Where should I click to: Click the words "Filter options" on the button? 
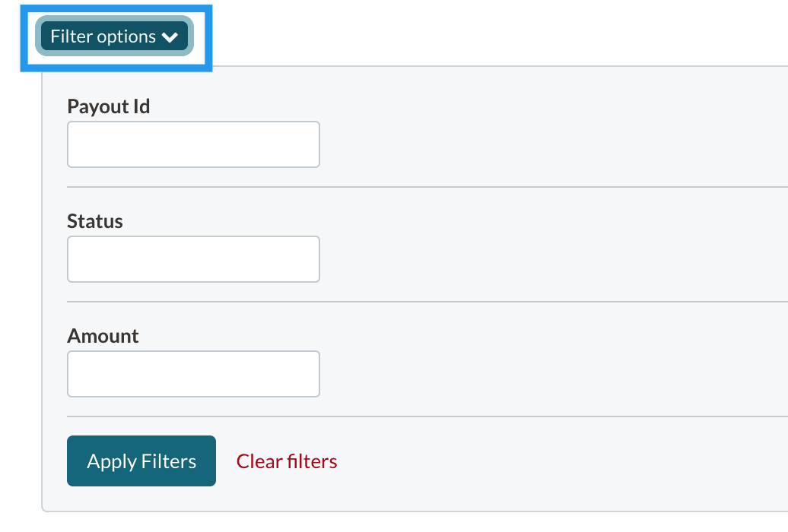(103, 36)
